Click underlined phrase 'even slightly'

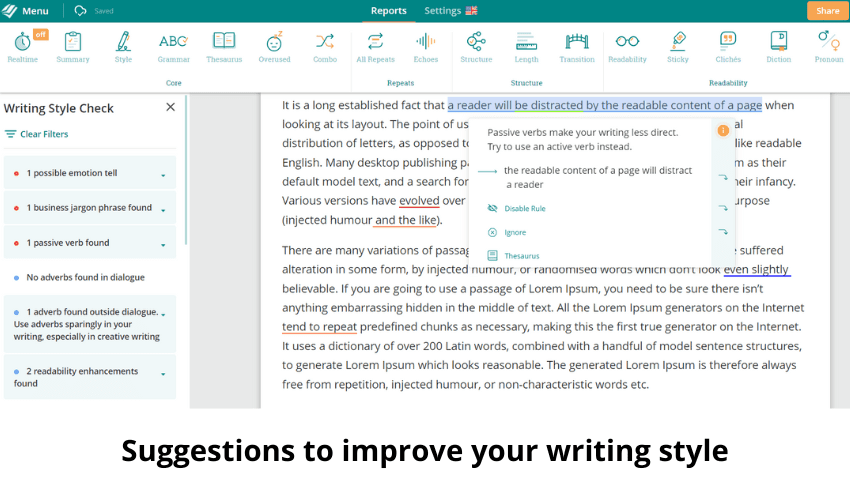tap(756, 269)
